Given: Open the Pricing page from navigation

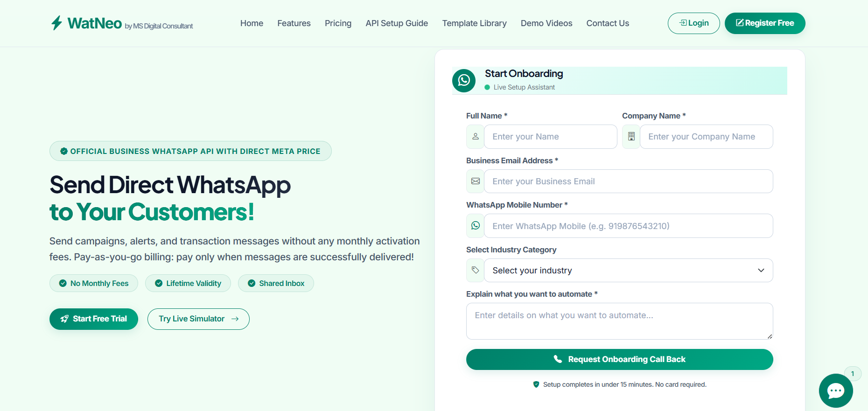Looking at the screenshot, I should point(338,23).
